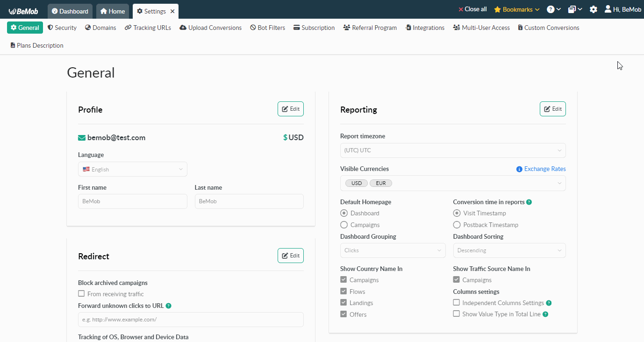The height and width of the screenshot is (342, 644).
Task: Click Independent Columns Settings help icon
Action: point(549,303)
